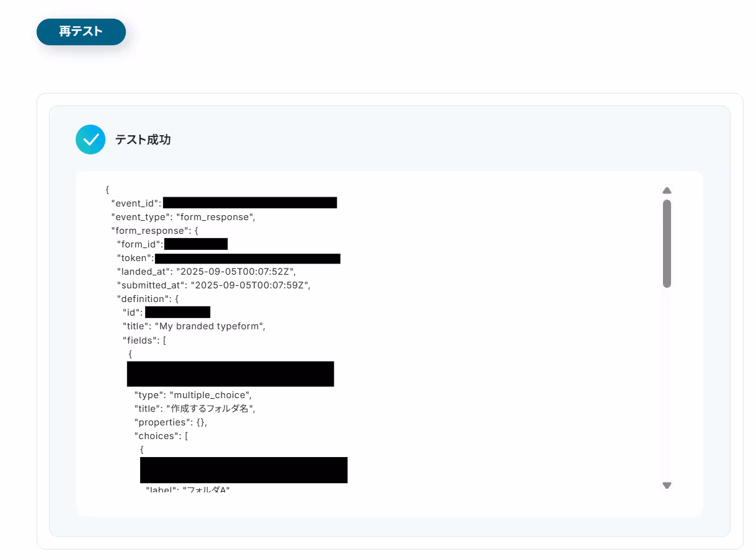Viewport: 756px width, 560px height.
Task: Click the redacted token value
Action: 247,258
